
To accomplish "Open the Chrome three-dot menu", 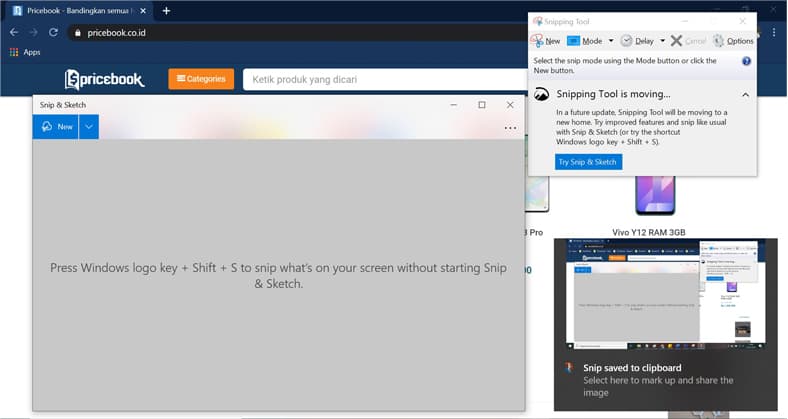I will (774, 33).
